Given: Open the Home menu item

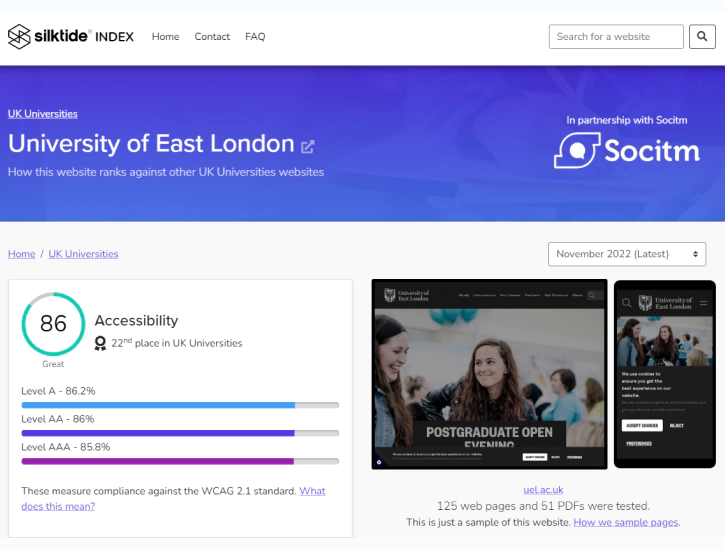Looking at the screenshot, I should tap(165, 37).
